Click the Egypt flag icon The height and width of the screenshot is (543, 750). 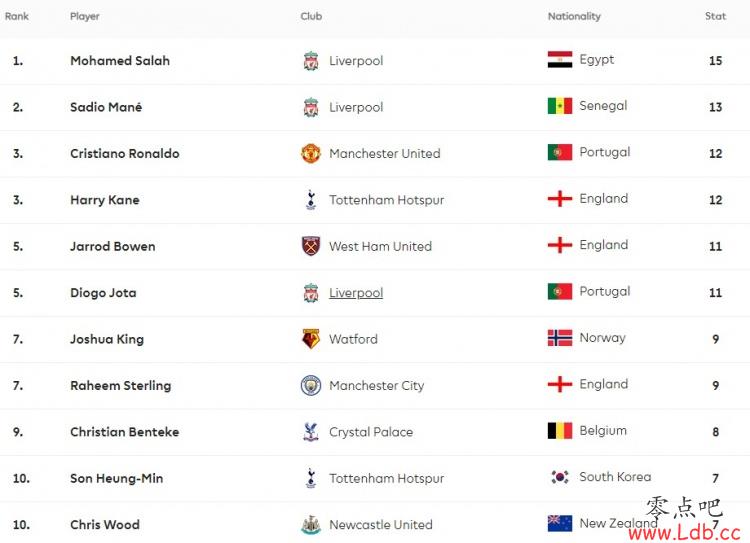[560, 59]
